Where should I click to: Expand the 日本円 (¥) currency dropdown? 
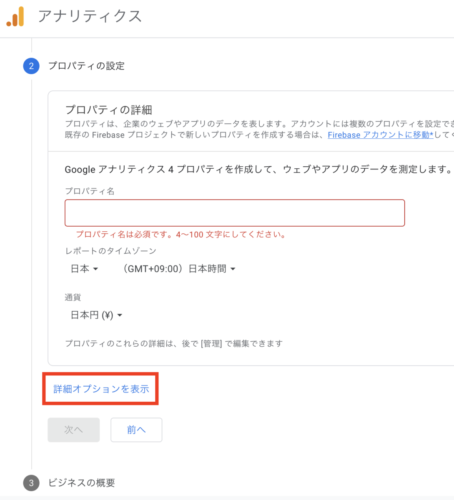[96, 315]
